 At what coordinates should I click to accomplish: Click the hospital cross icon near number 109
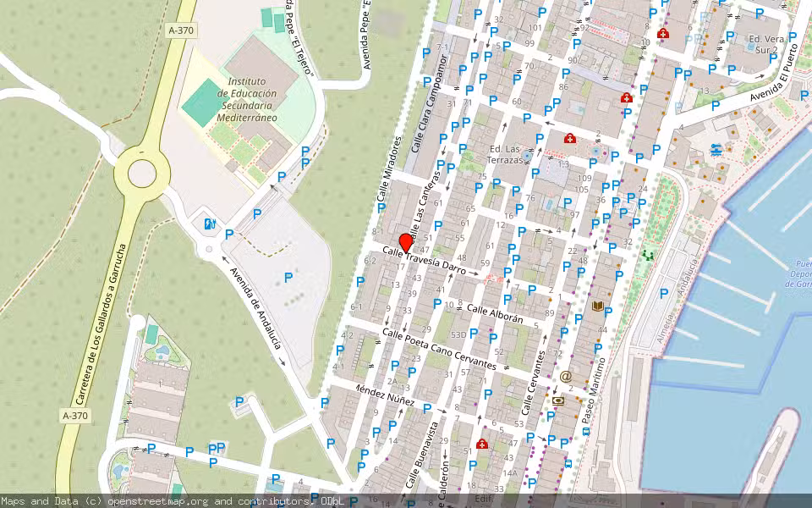click(x=569, y=138)
